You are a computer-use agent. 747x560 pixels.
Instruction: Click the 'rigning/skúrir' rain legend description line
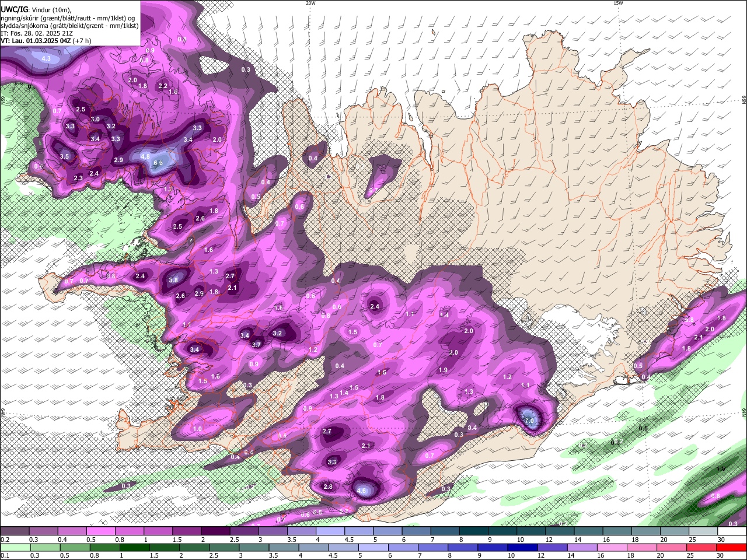(x=67, y=17)
